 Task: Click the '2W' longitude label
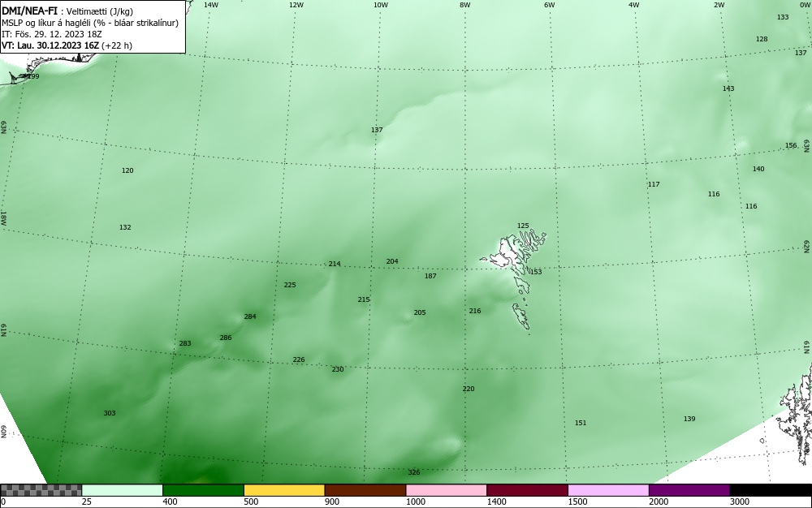(719, 5)
